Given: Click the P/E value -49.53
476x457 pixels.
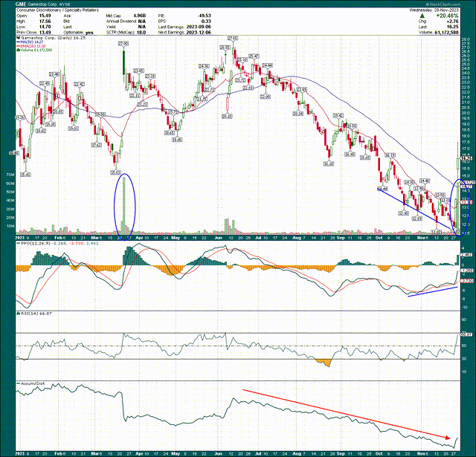Looking at the screenshot, I should [x=204, y=16].
